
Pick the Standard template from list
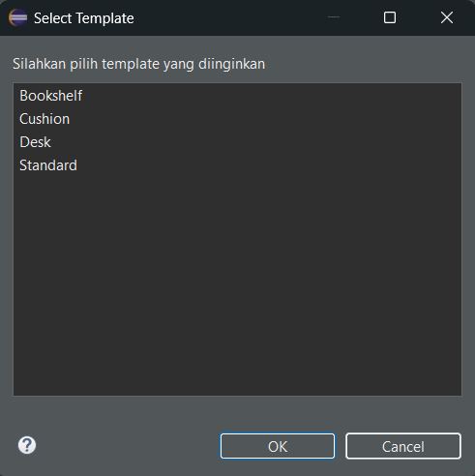pos(48,165)
